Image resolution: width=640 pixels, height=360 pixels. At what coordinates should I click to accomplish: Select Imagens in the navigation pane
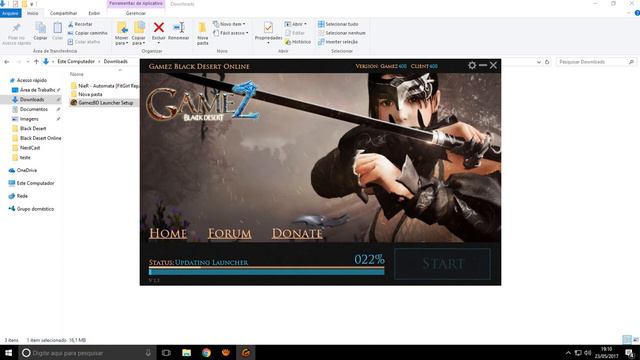click(29, 119)
